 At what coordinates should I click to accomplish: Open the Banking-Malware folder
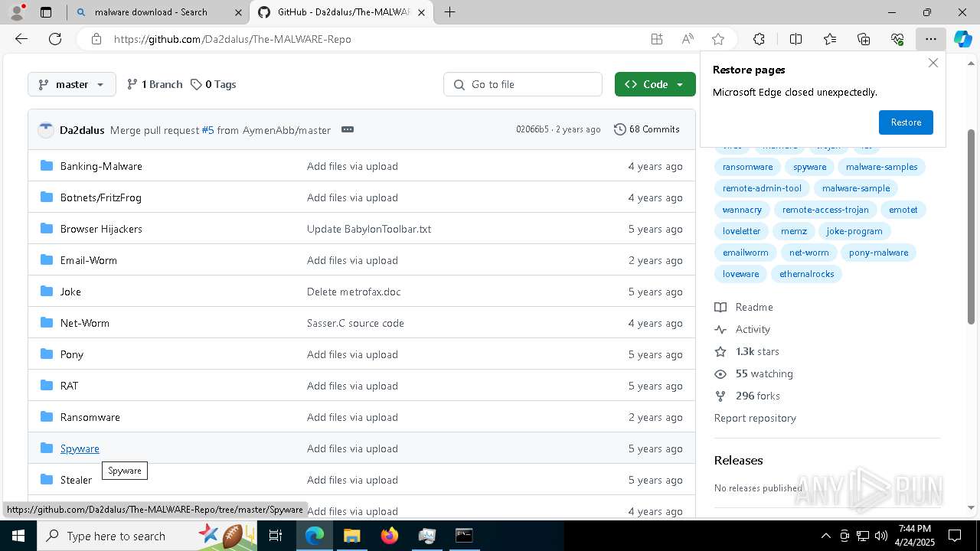pyautogui.click(x=101, y=166)
